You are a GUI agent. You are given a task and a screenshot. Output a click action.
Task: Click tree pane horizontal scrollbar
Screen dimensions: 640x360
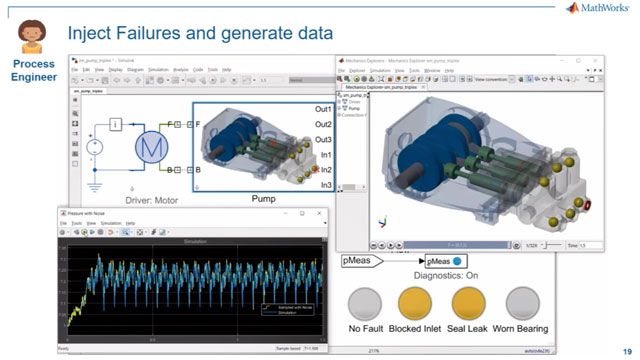point(351,187)
